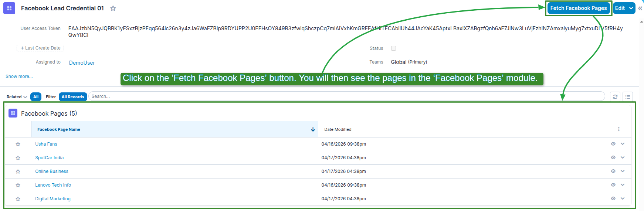Click the Edit button
The image size is (644, 211).
pos(620,8)
